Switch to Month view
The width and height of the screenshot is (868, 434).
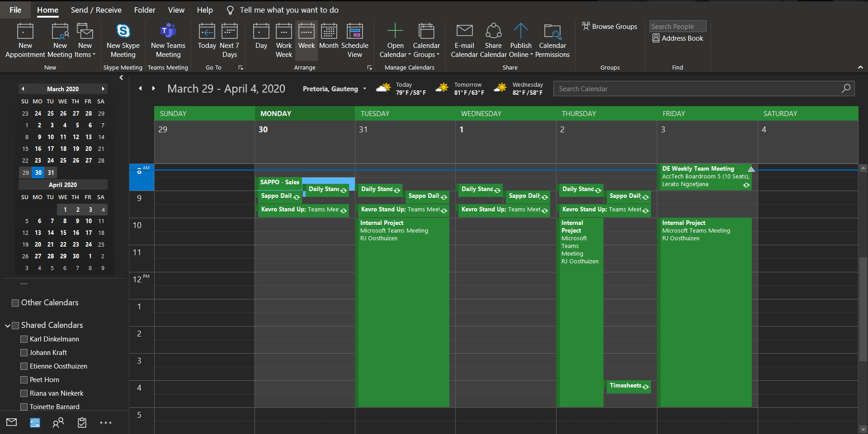(329, 41)
